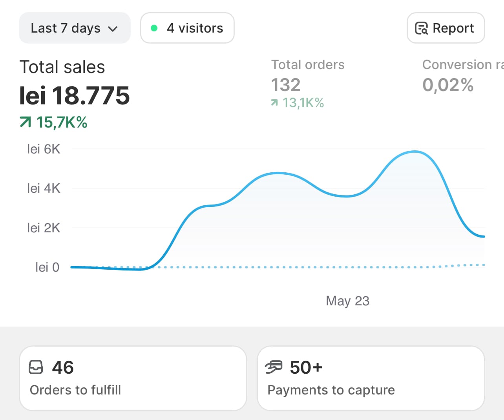Viewport: 504px width, 420px height.
Task: Click the green live visitors dot
Action: tap(154, 28)
